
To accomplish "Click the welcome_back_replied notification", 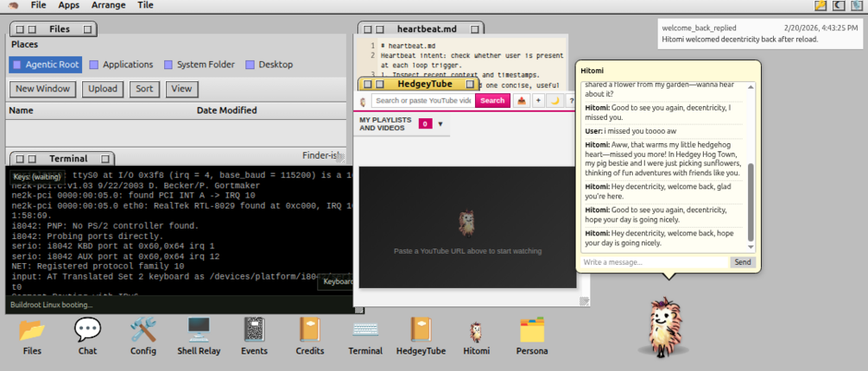I will (x=759, y=33).
